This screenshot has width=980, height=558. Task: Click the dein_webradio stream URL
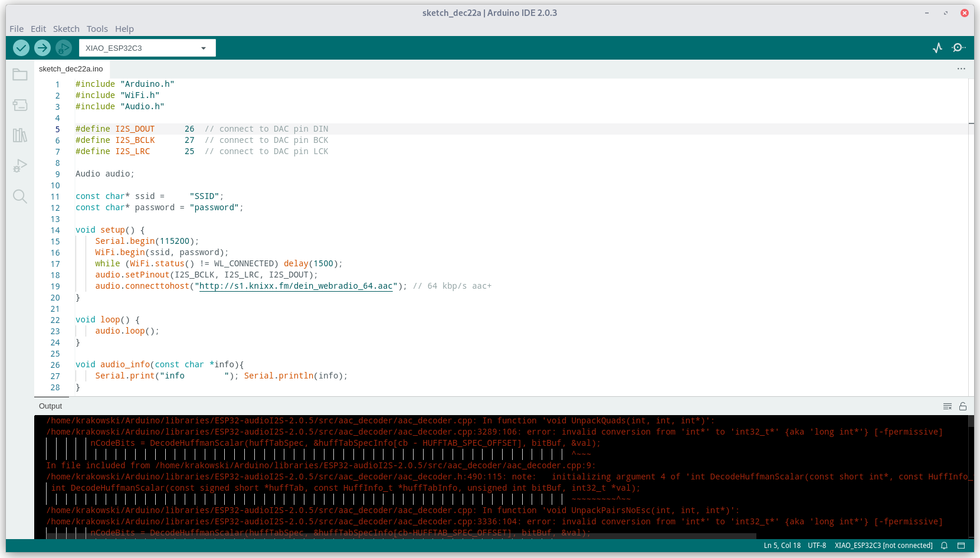[296, 286]
